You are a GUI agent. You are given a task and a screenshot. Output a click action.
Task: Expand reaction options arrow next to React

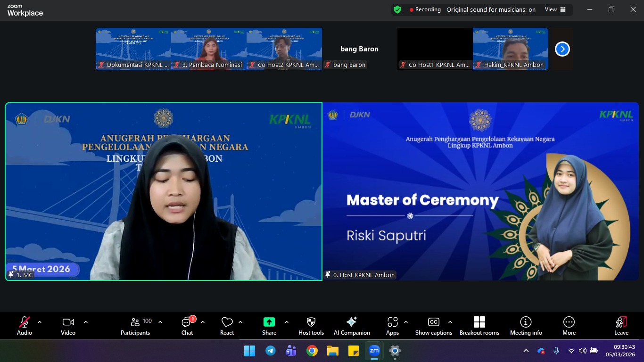[x=240, y=322]
